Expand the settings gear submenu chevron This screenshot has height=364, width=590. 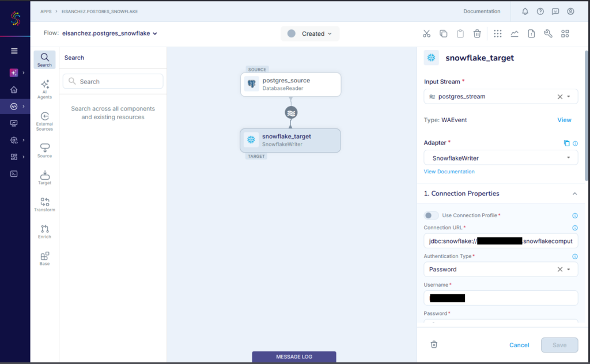23,141
